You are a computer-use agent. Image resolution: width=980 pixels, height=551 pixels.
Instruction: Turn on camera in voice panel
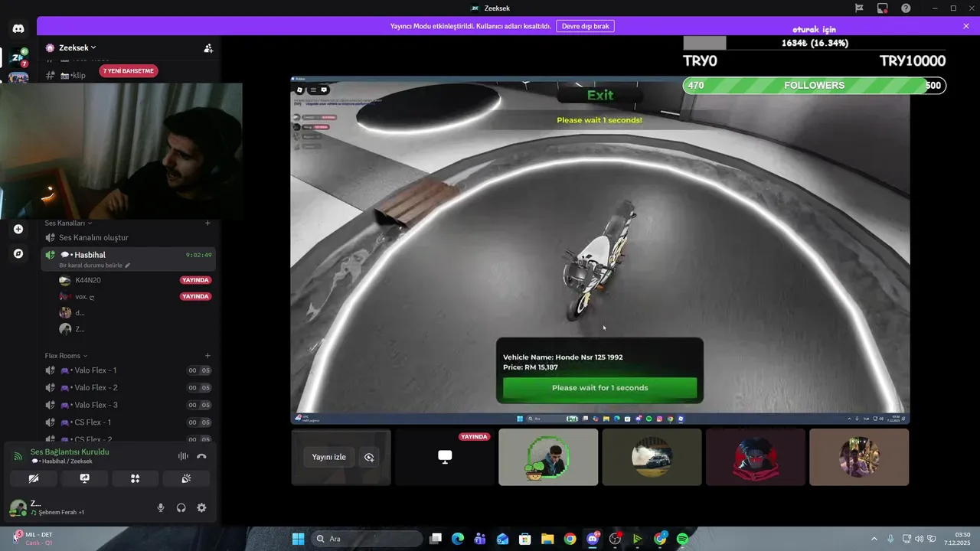click(34, 478)
